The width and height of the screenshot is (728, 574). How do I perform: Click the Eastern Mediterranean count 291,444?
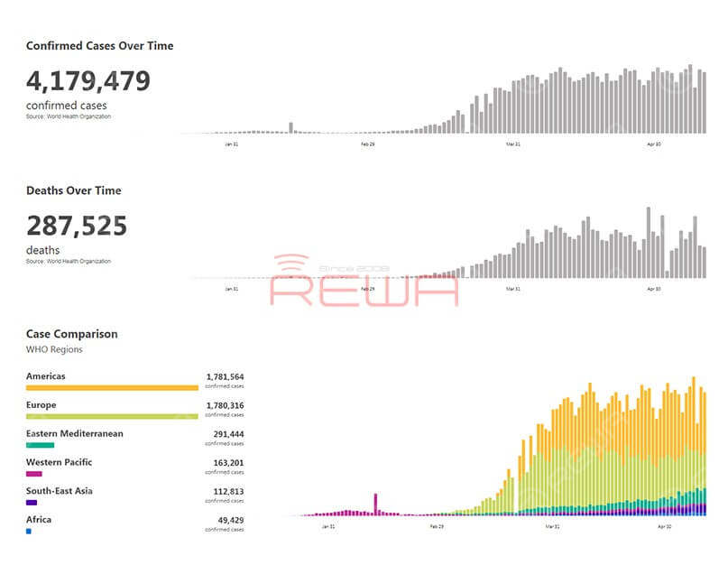click(228, 434)
